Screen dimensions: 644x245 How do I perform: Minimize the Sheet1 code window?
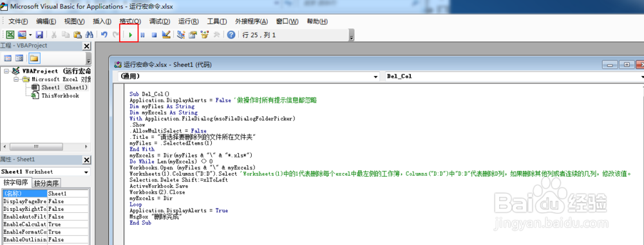click(x=611, y=64)
